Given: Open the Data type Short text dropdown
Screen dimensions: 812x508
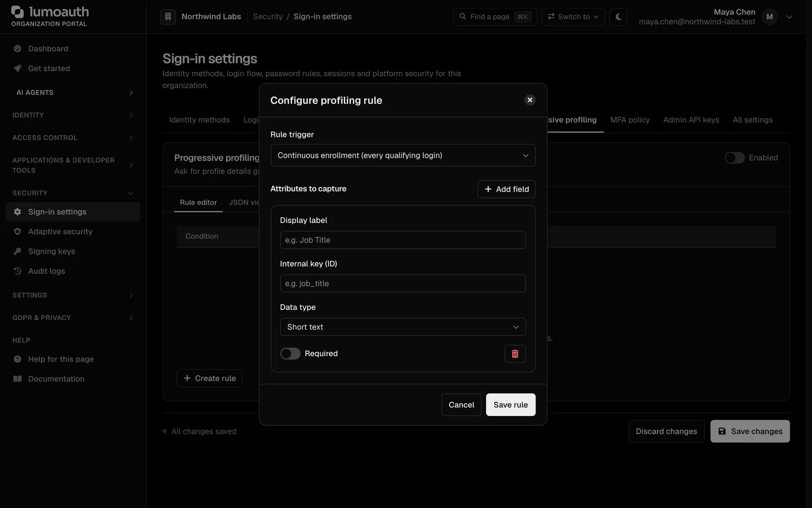Looking at the screenshot, I should tap(403, 327).
